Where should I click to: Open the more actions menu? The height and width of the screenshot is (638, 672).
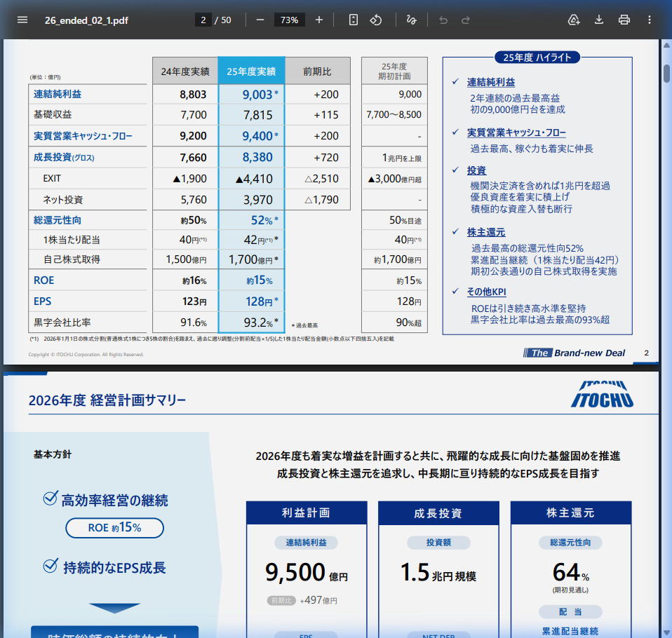click(x=650, y=20)
